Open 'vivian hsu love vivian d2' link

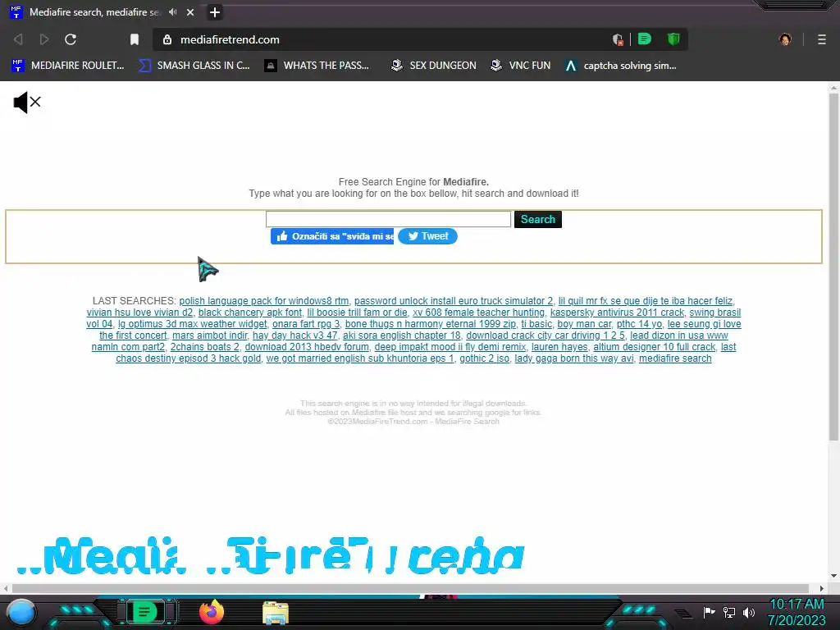[139, 313]
